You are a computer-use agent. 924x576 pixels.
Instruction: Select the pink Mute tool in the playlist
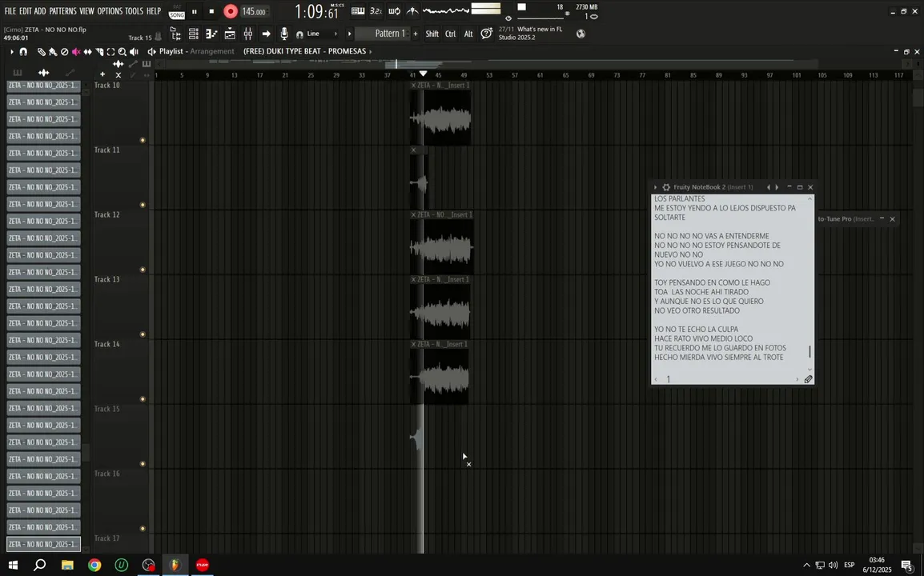(76, 52)
